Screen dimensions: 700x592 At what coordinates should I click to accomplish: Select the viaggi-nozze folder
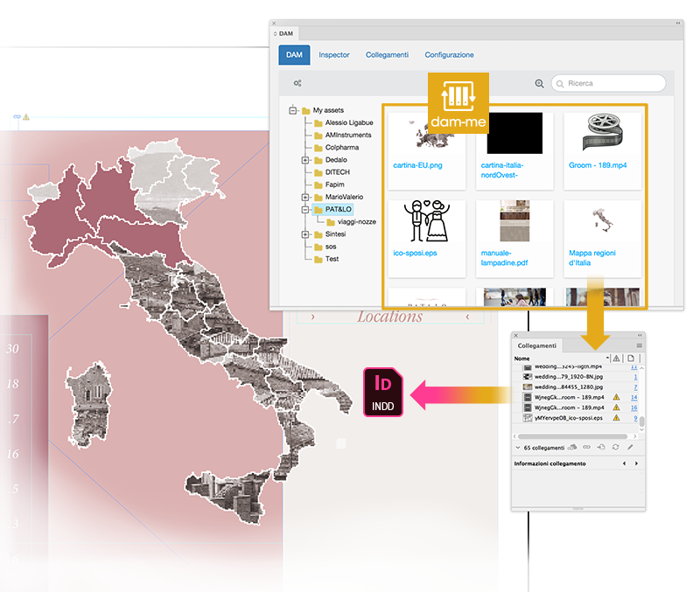click(350, 222)
